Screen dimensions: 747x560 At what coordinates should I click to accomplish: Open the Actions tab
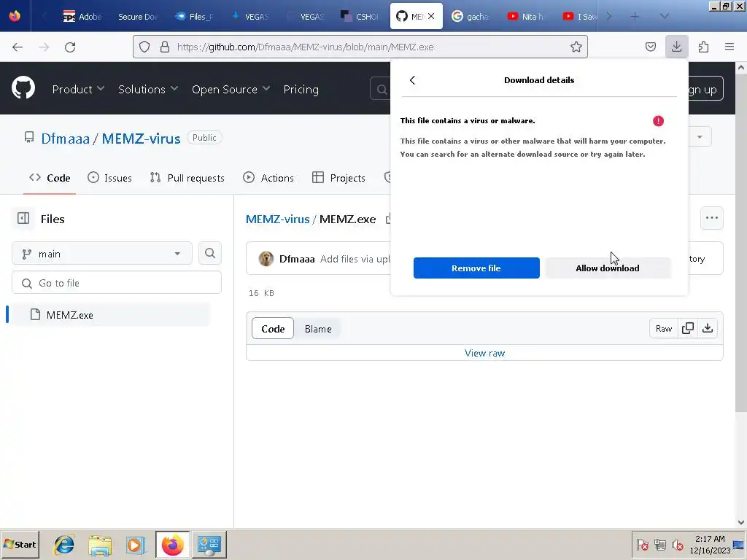268,178
